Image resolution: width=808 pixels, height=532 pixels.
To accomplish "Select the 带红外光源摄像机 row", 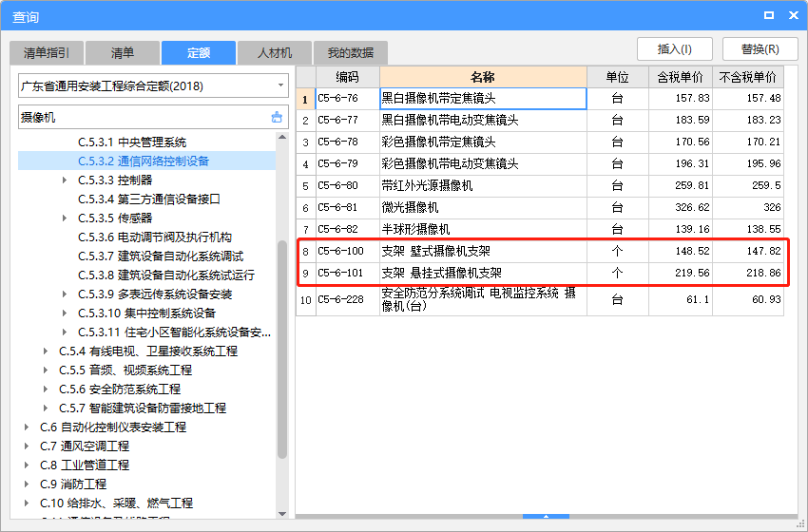I will tap(540, 185).
